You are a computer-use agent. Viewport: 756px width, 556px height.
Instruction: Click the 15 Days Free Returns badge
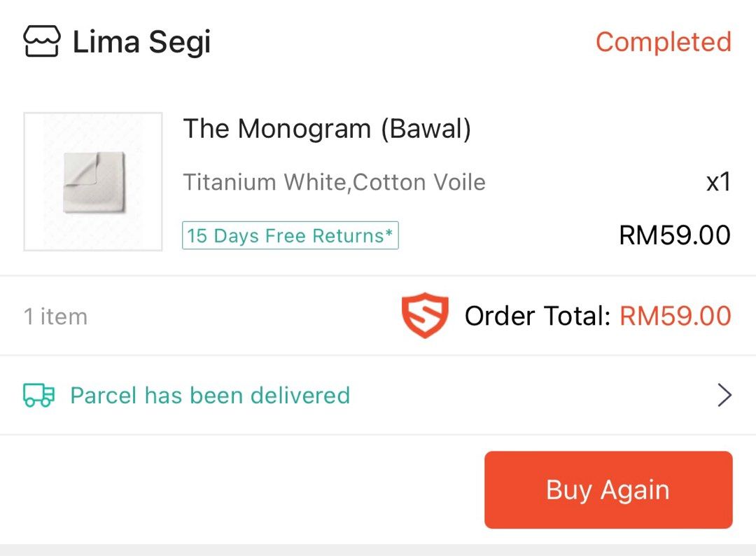(x=290, y=235)
